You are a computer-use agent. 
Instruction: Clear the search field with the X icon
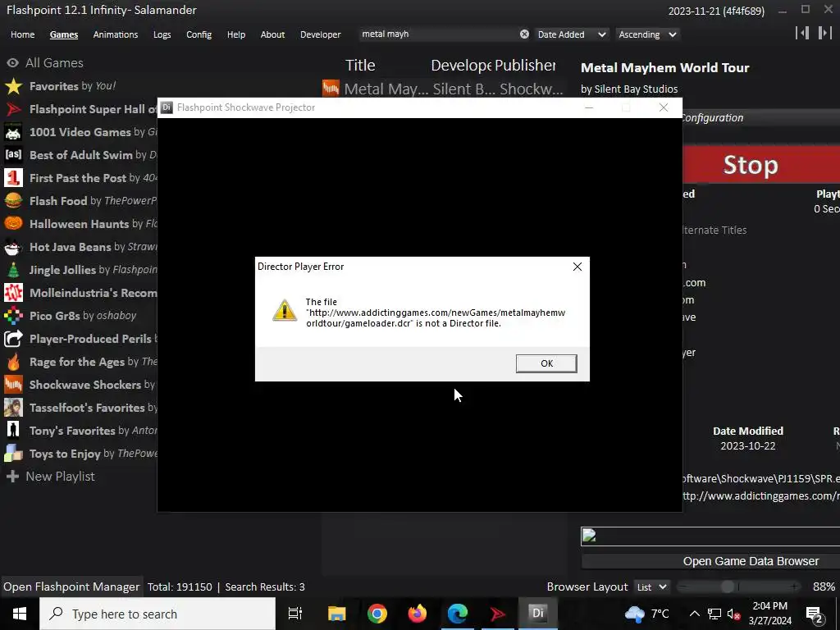524,34
